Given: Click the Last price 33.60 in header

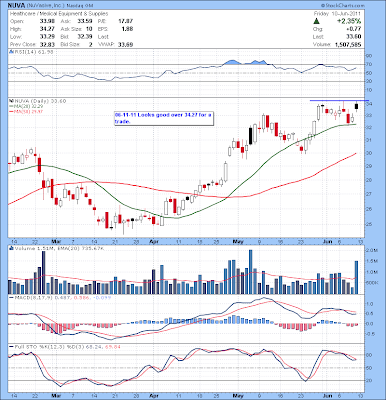Looking at the screenshot, I should [x=355, y=37].
